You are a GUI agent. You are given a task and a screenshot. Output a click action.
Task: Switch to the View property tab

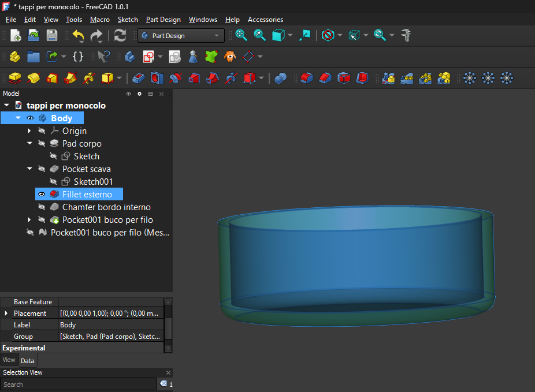click(x=9, y=360)
